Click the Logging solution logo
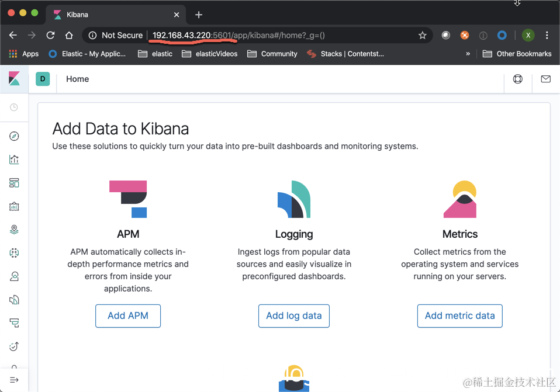This screenshot has height=392, width=560. pos(294,199)
